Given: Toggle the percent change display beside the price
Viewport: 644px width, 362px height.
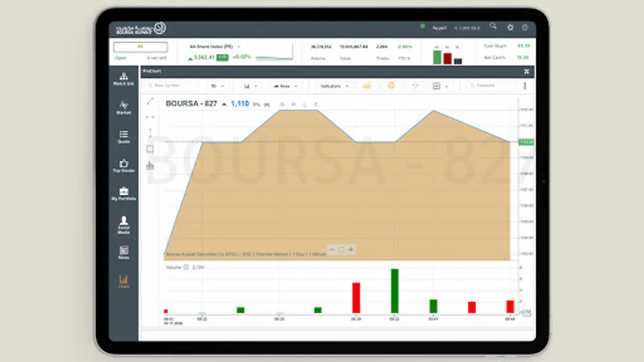Looking at the screenshot, I should [257, 104].
